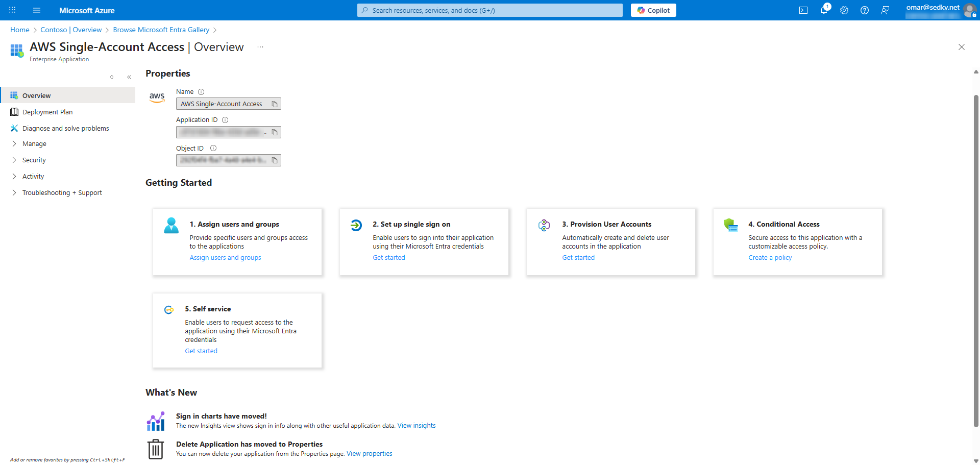Screen dimensions: 980x465
Task: Open Browse Microsoft Entra Gallery breadcrumb
Action: [161, 30]
